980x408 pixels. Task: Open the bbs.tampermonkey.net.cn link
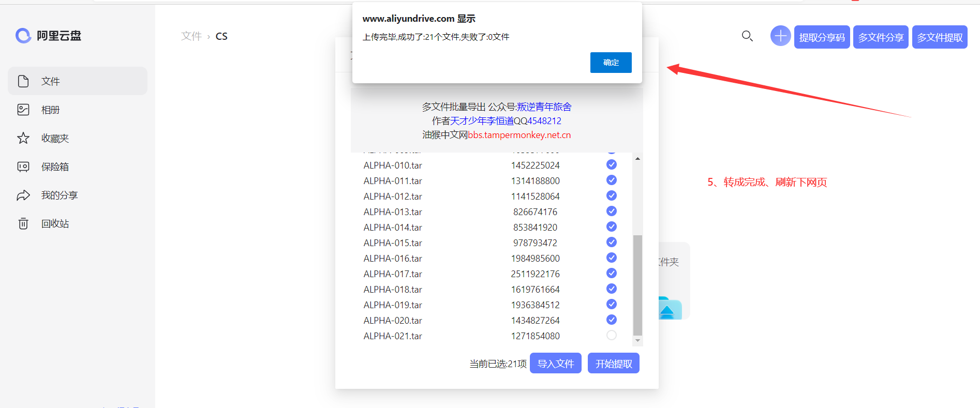point(519,135)
